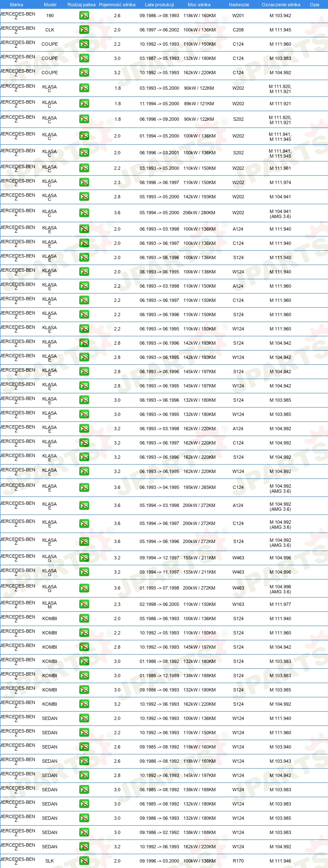The image size is (328, 868).
Task: Click the Marka column header
Action: (x=16, y=5)
